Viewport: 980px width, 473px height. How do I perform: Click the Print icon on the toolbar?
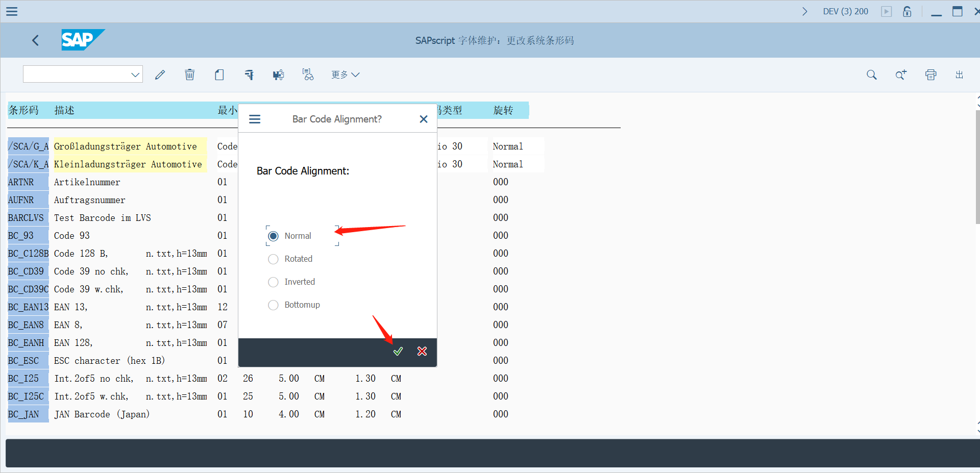click(x=930, y=74)
